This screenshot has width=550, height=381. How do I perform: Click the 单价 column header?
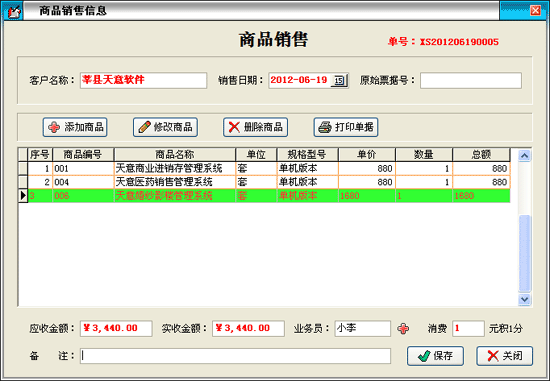tap(367, 154)
